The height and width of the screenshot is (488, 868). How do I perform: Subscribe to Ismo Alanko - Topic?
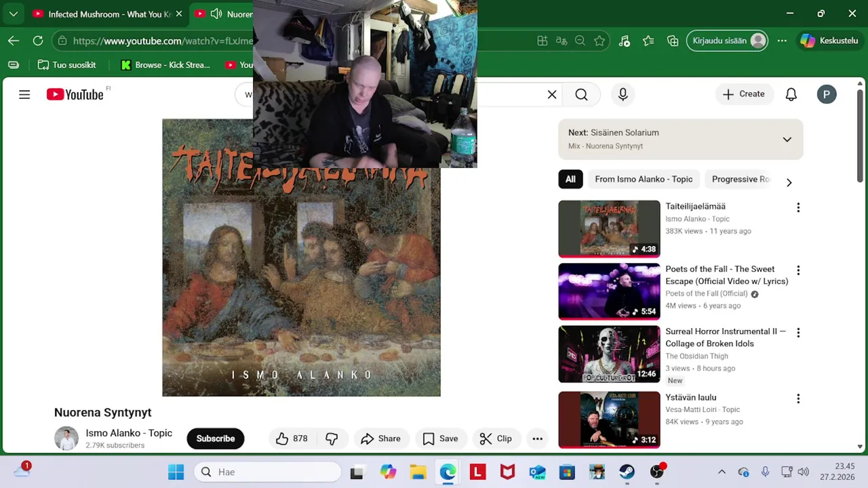coord(216,439)
